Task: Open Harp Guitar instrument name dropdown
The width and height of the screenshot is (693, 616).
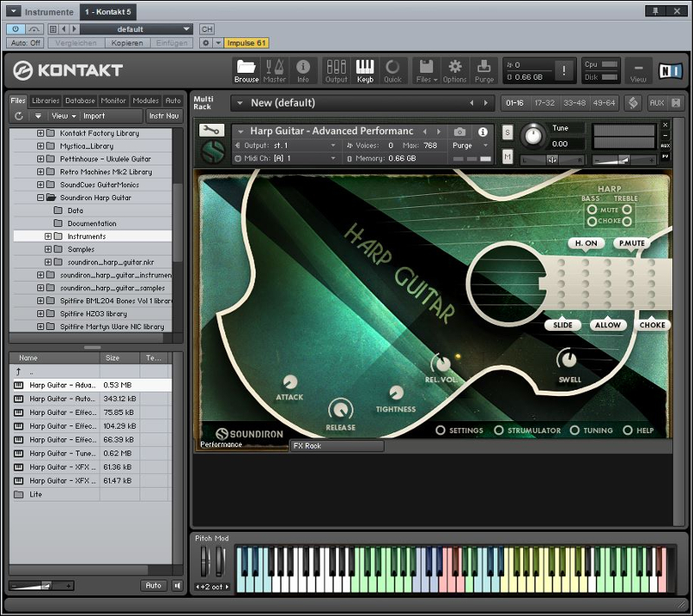Action: coord(241,131)
